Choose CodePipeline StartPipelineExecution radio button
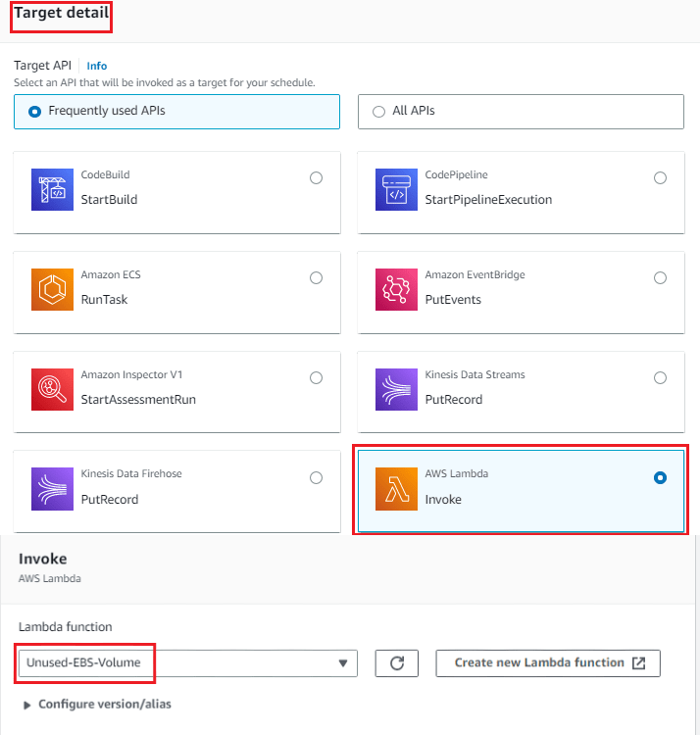Viewport: 700px width, 735px height. pos(660,177)
